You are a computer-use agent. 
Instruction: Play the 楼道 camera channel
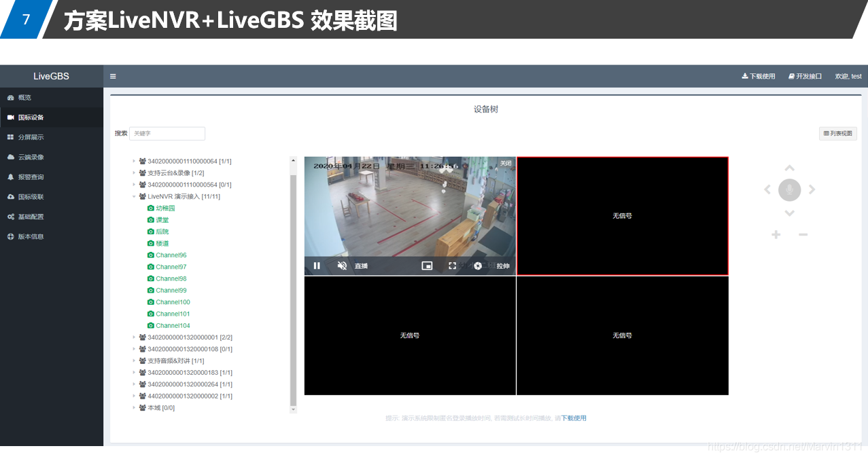point(162,243)
